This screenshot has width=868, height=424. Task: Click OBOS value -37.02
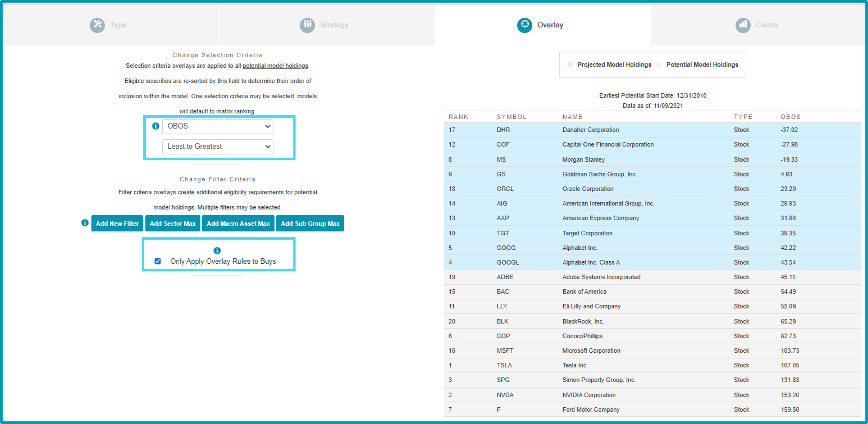click(789, 130)
